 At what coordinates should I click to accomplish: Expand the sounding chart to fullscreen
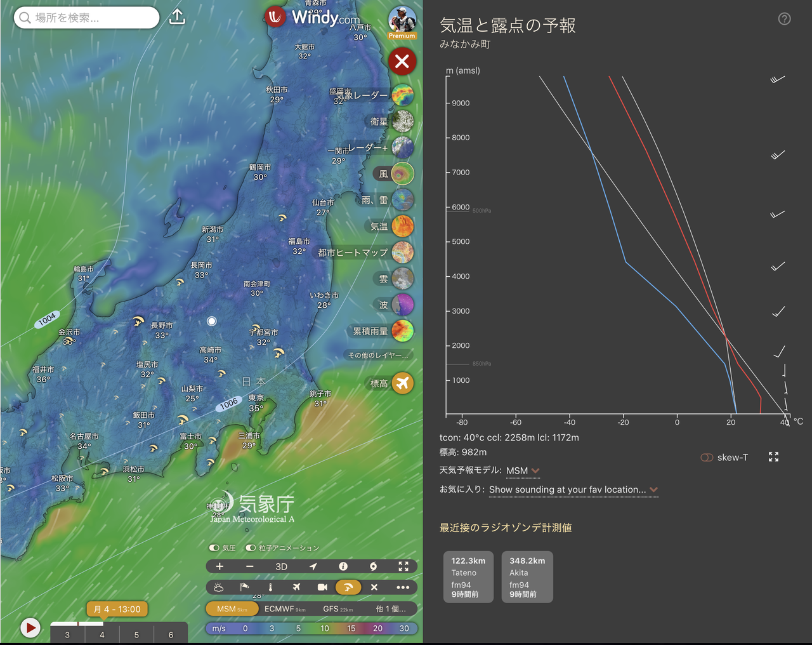pos(773,457)
